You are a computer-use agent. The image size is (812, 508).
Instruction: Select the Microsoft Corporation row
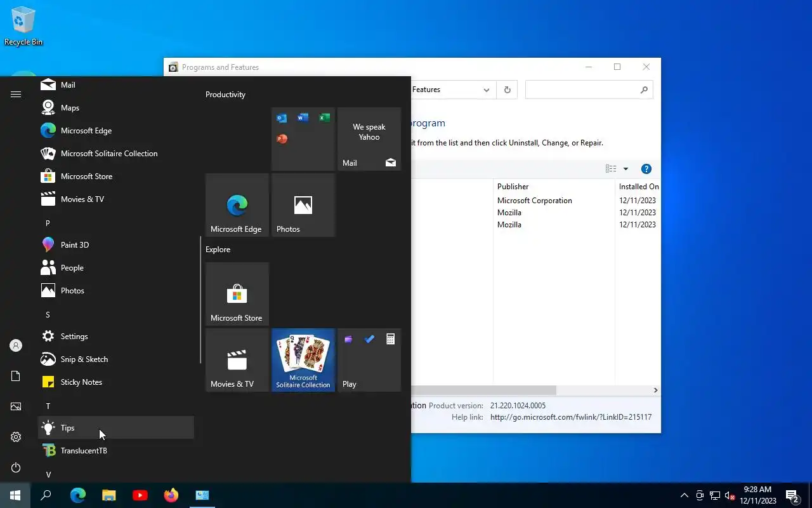pos(536,201)
